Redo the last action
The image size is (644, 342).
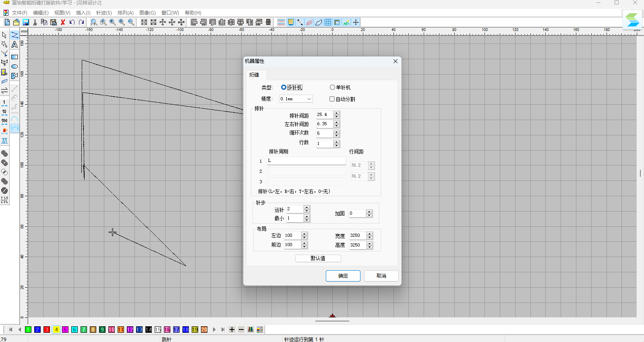[x=81, y=22]
